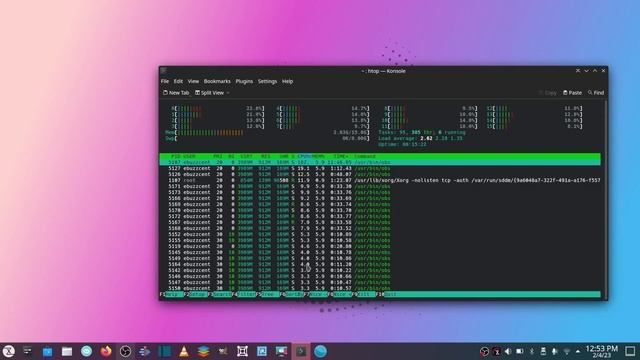Expand hidden system tray icons arrow
Screen dimensions: 640x360
coord(578,351)
